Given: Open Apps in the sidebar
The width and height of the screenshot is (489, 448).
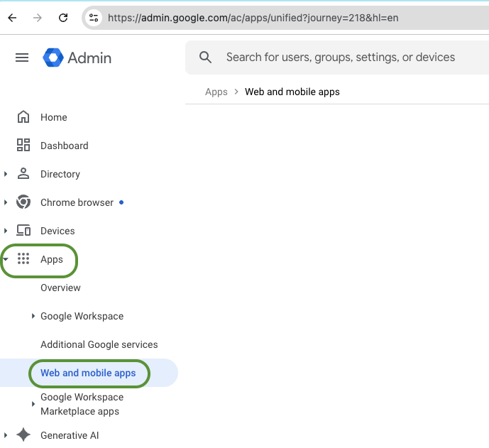Looking at the screenshot, I should tap(52, 260).
